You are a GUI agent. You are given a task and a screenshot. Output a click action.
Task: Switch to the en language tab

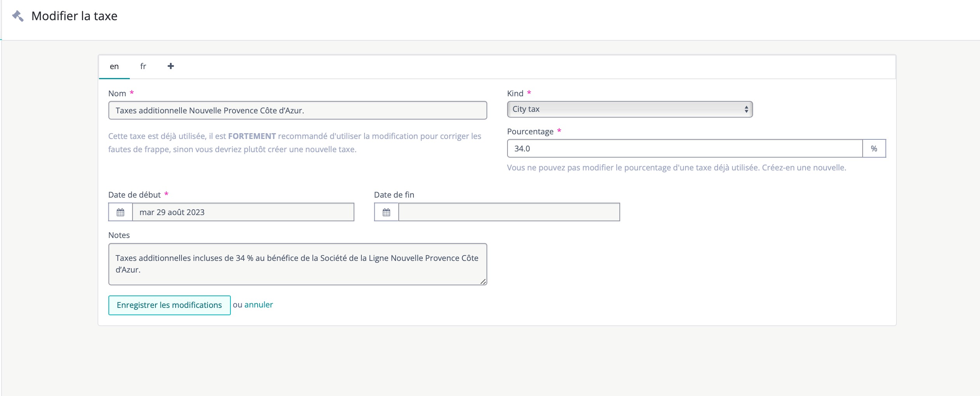coord(114,66)
